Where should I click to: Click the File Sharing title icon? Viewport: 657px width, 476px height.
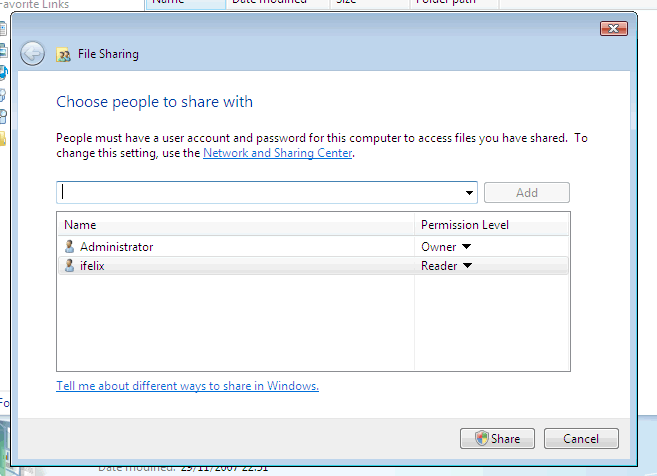[x=64, y=54]
